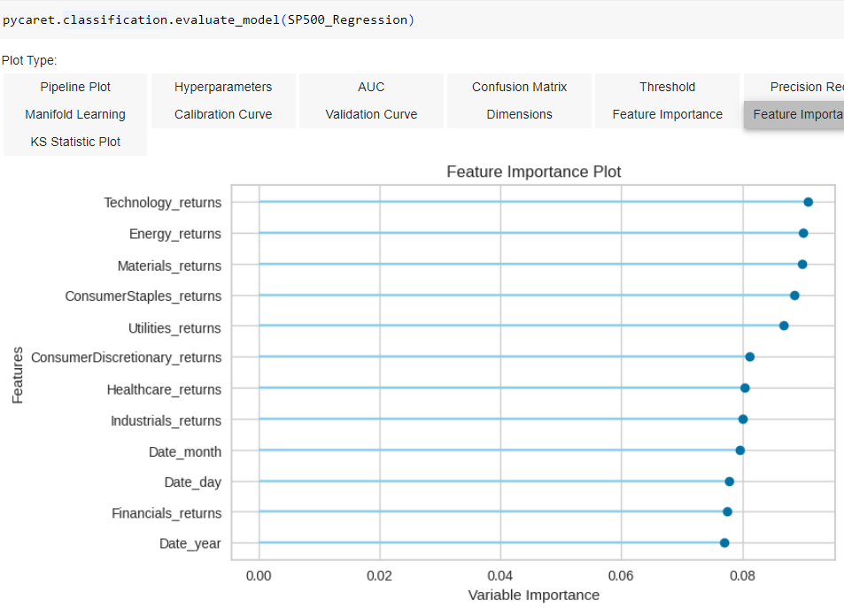
Task: Select the AUC plot type
Action: 371,87
